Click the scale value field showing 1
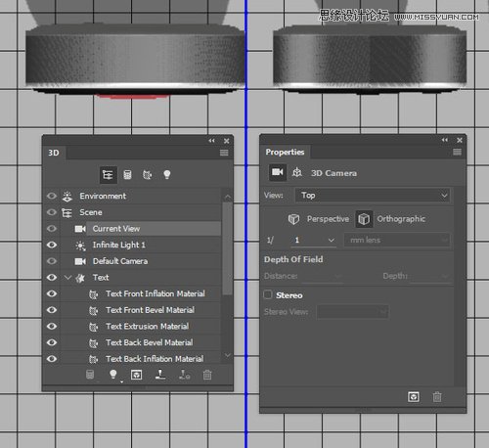489x448 pixels. click(308, 241)
